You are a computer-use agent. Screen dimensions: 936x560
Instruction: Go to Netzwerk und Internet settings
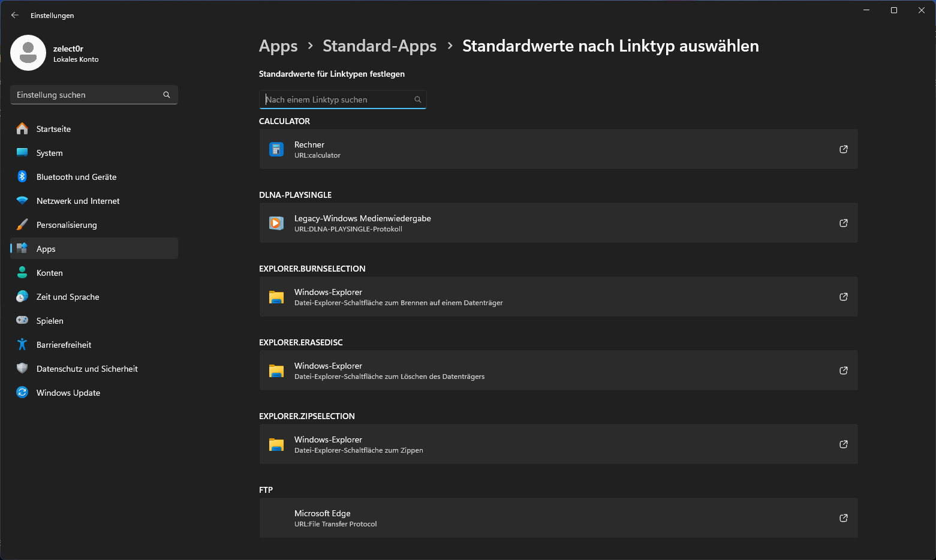[x=78, y=201]
